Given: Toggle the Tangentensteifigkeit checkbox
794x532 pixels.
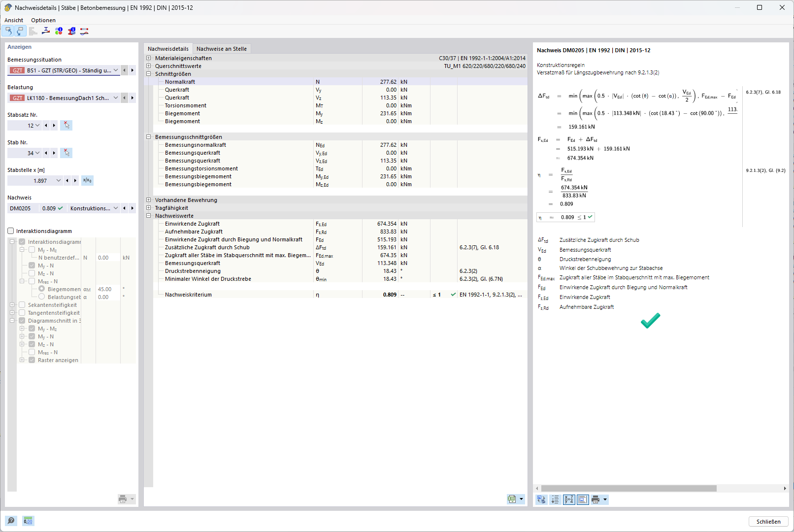Looking at the screenshot, I should pyautogui.click(x=22, y=313).
